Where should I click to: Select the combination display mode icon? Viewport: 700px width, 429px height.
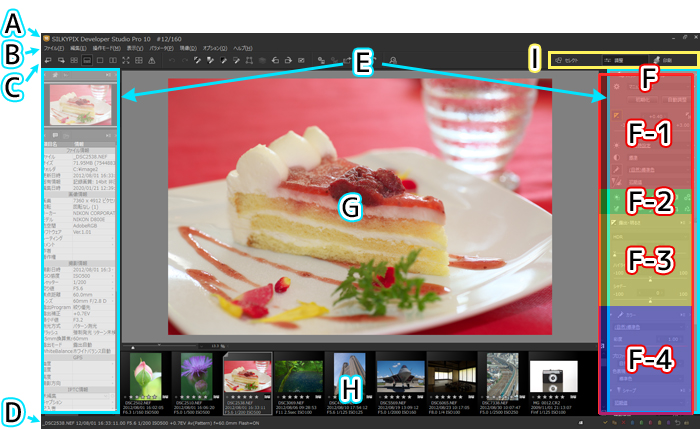pos(87,60)
